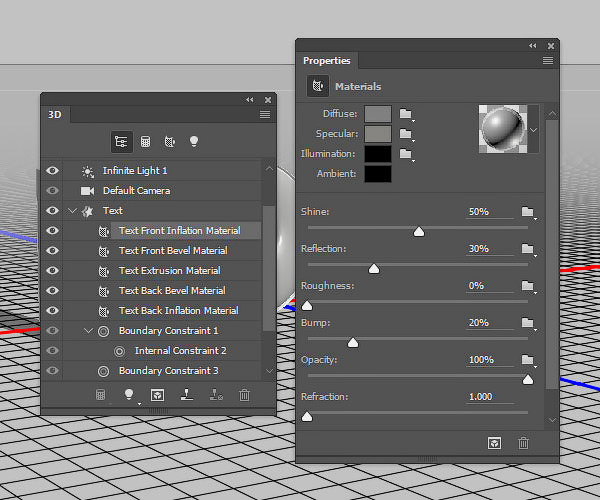Hide Text Back Inflation Material
This screenshot has height=500, width=600.
point(52,310)
